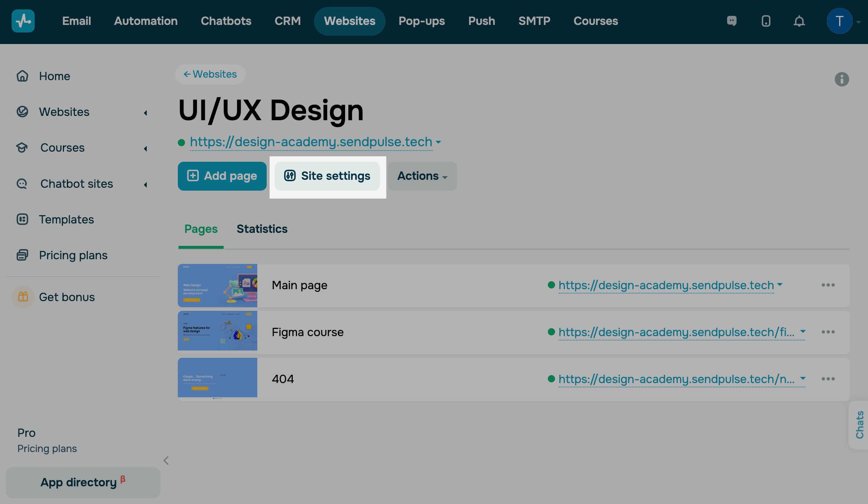
Task: Open the Actions dropdown
Action: tap(422, 176)
